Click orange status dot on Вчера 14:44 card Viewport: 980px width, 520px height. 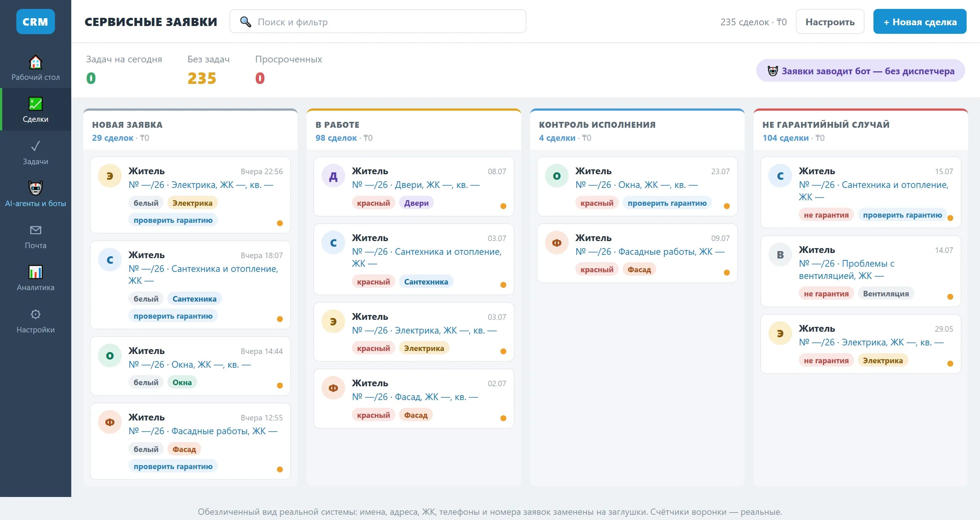point(280,386)
